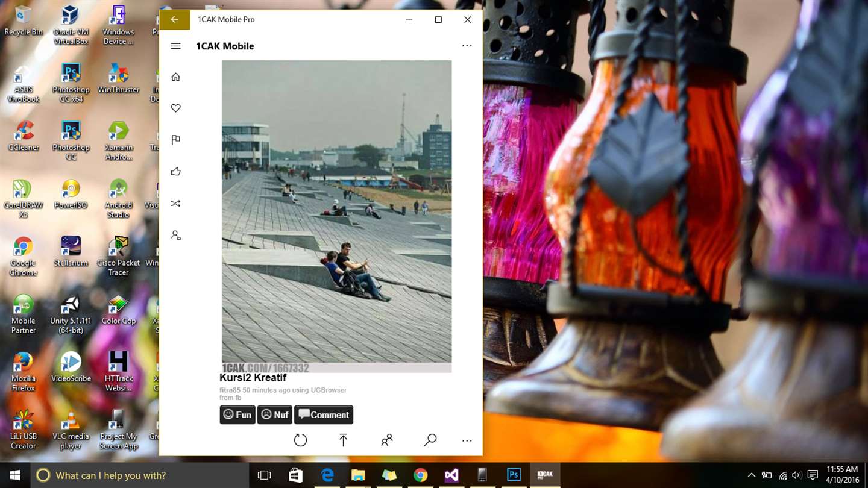
Task: Select the Mozilla Firefox desktop shortcut
Action: [24, 372]
